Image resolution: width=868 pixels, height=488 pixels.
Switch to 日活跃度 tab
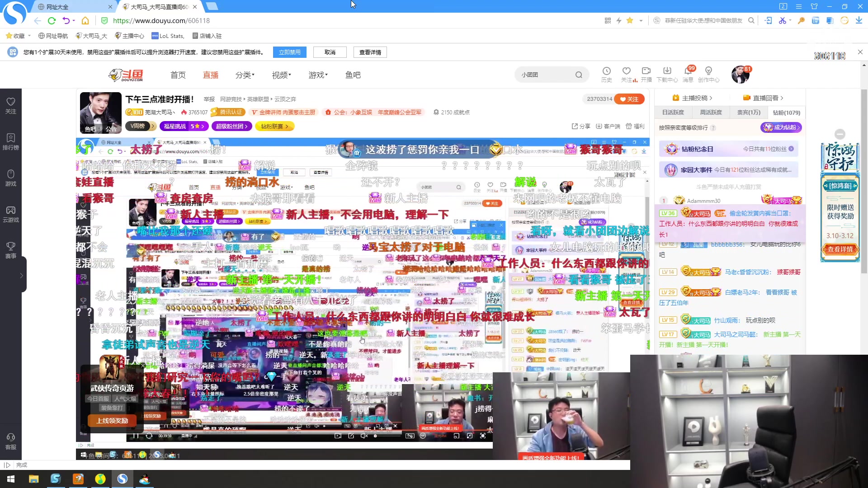[x=673, y=113]
